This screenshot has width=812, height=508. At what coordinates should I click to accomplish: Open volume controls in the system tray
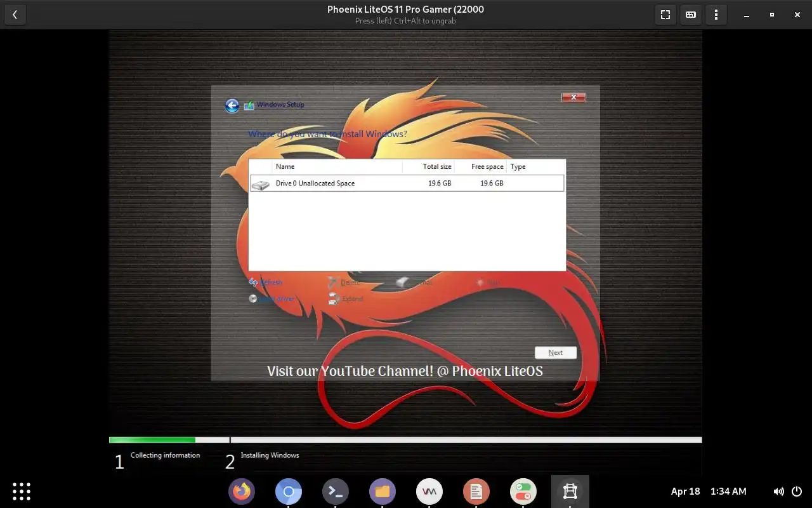[778, 491]
